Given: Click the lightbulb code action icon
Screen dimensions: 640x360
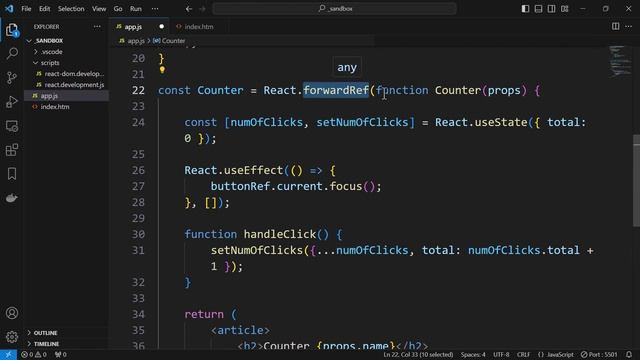Looking at the screenshot, I should coord(162,70).
